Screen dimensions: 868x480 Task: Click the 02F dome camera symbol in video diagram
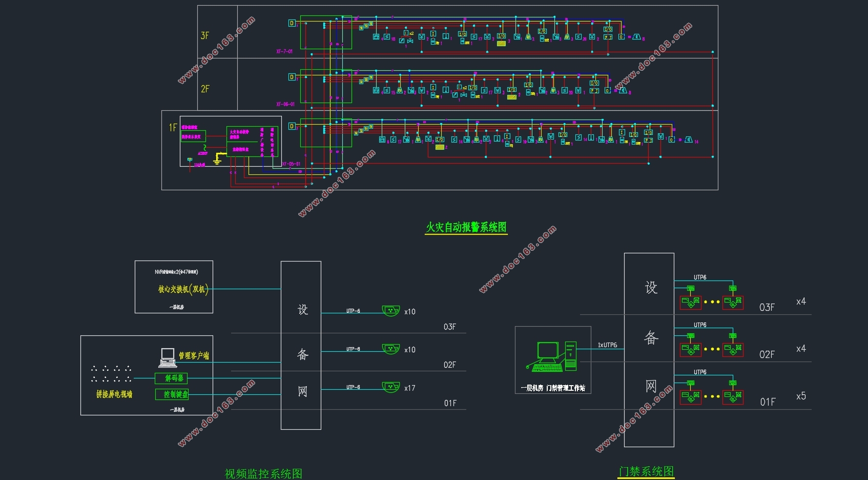point(391,349)
